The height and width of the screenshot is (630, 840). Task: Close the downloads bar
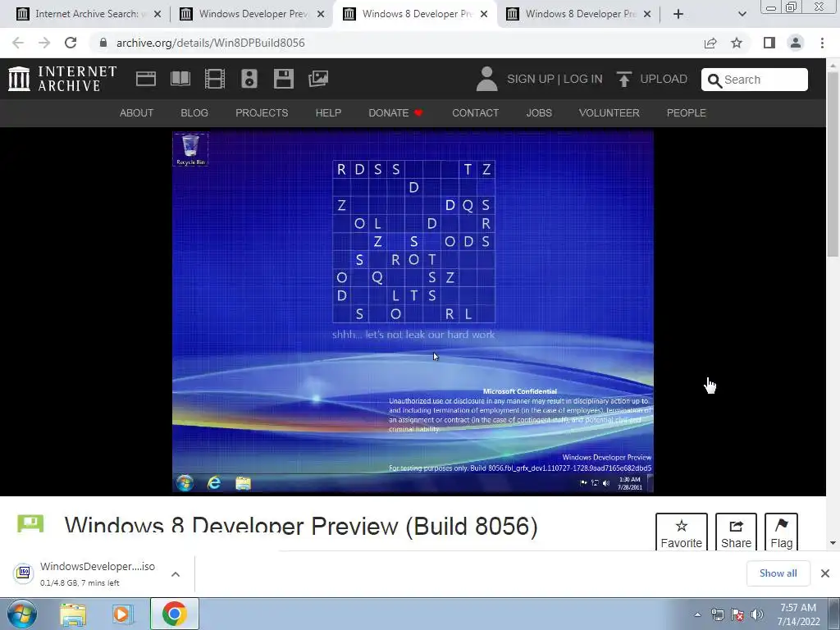825,573
